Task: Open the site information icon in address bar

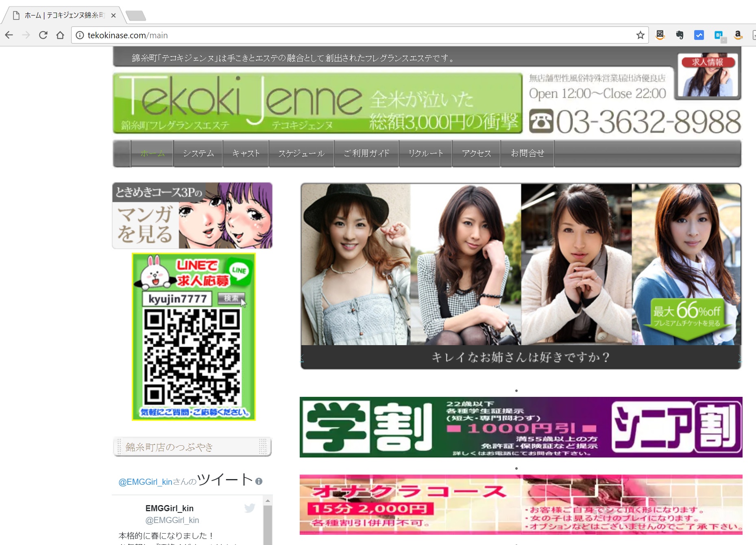Action: (80, 35)
